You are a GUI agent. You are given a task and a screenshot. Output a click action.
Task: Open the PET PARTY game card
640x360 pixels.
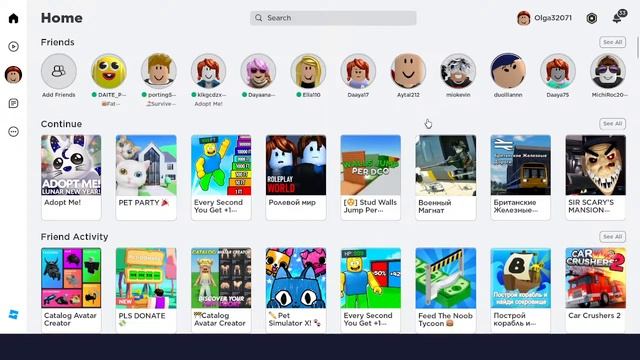(146, 178)
